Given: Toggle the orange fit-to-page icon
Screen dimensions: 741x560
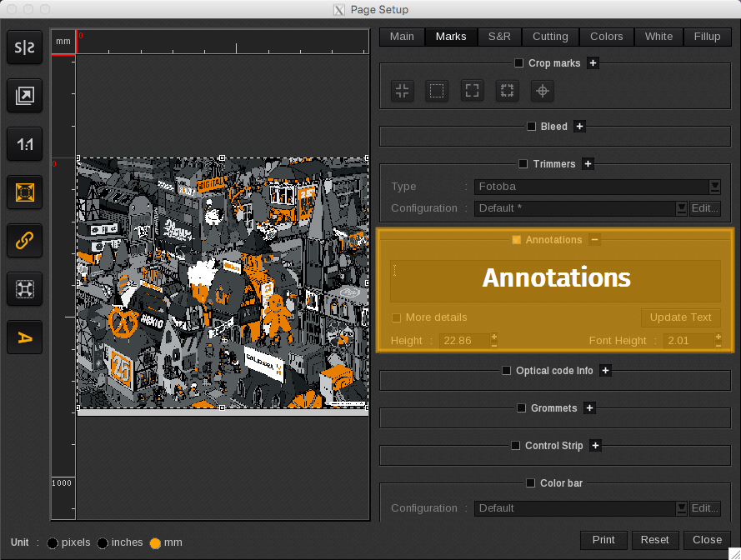Looking at the screenshot, I should click(x=25, y=192).
